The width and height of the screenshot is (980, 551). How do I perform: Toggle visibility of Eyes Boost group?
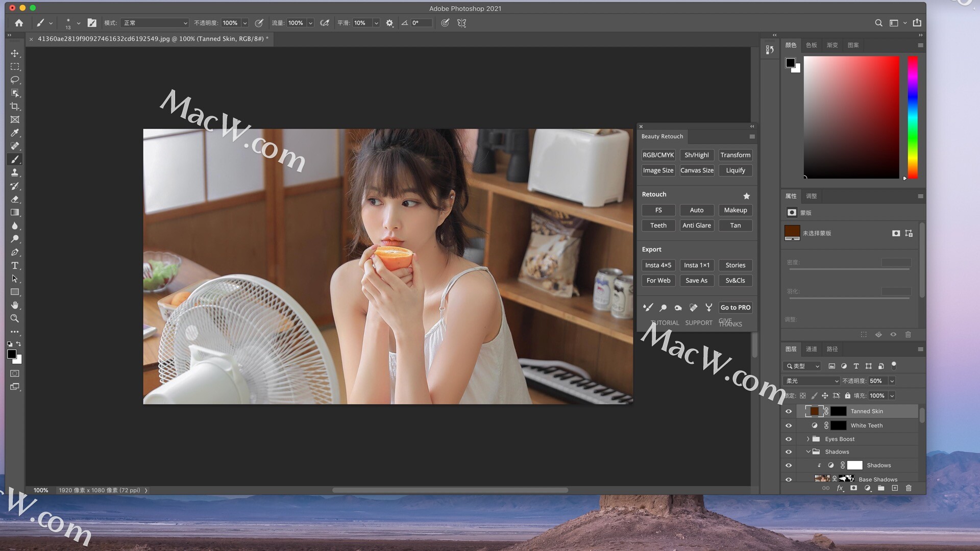(x=789, y=439)
